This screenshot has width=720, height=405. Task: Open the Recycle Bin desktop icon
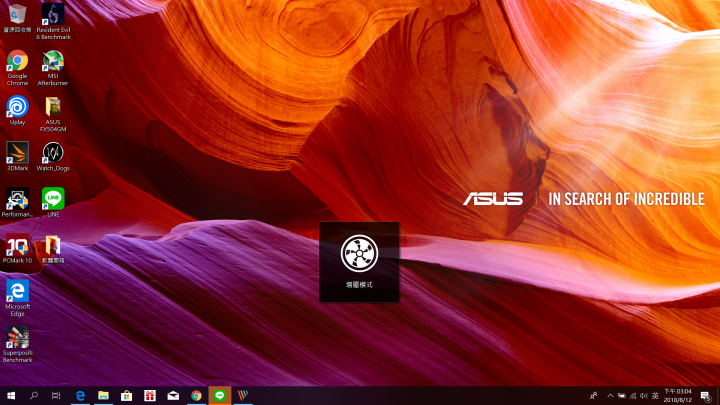(17, 18)
